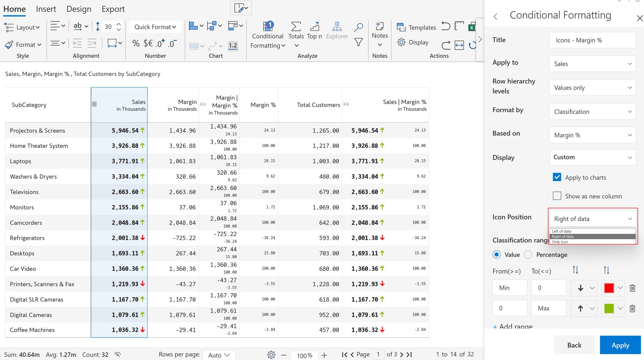Expand the Based on dropdown
644x360 pixels.
click(592, 135)
